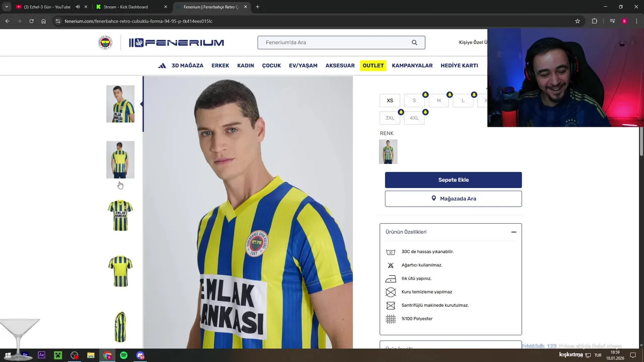
Task: Click the Adidas logo beside 3D MAĞAZA
Action: (162, 66)
